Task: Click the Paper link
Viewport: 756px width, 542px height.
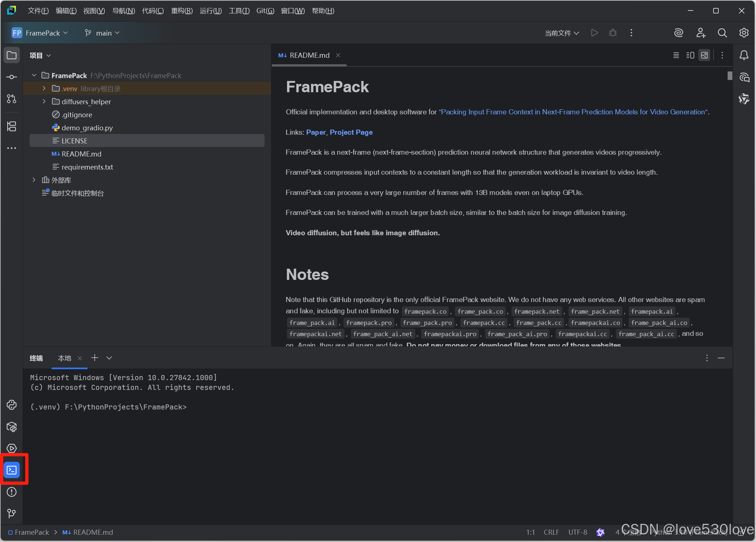Action: click(316, 132)
